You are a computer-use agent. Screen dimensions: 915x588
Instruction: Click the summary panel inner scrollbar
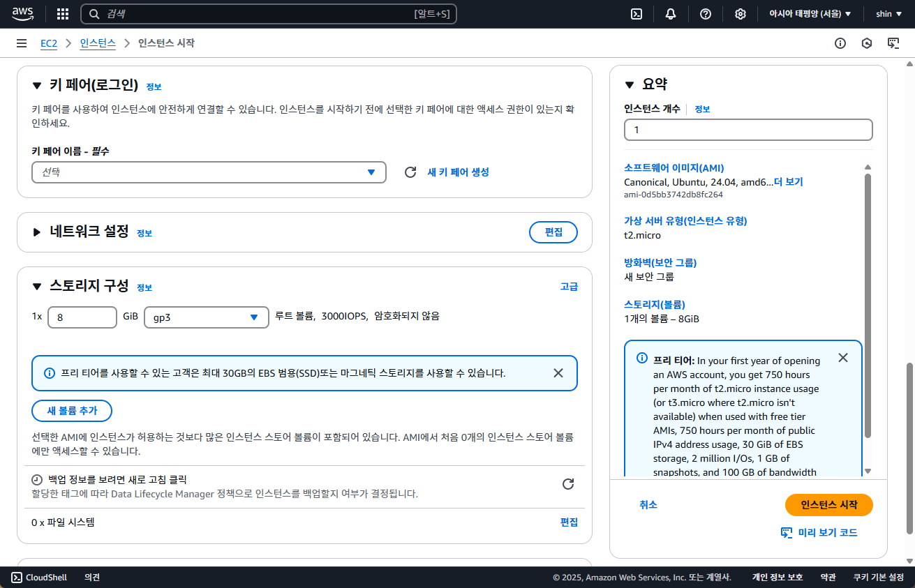click(x=868, y=307)
